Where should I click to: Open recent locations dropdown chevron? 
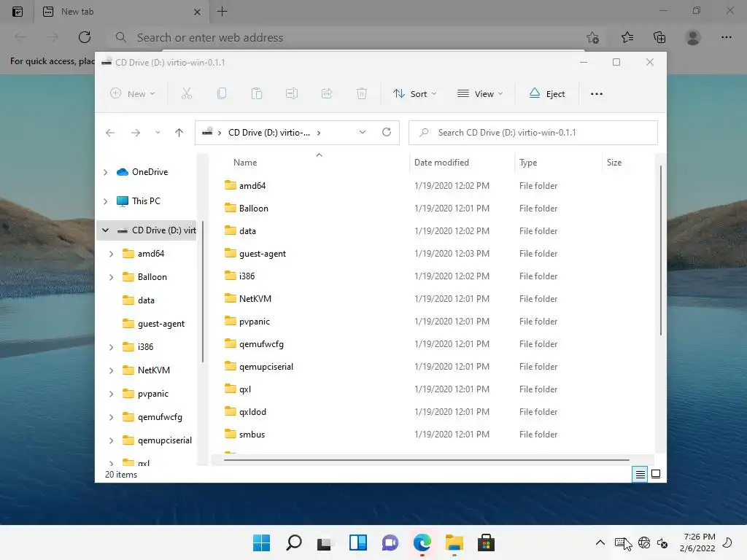point(158,133)
